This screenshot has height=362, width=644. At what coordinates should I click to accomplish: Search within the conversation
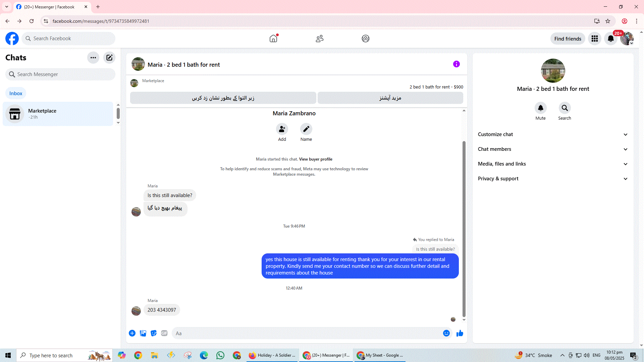pos(565,108)
